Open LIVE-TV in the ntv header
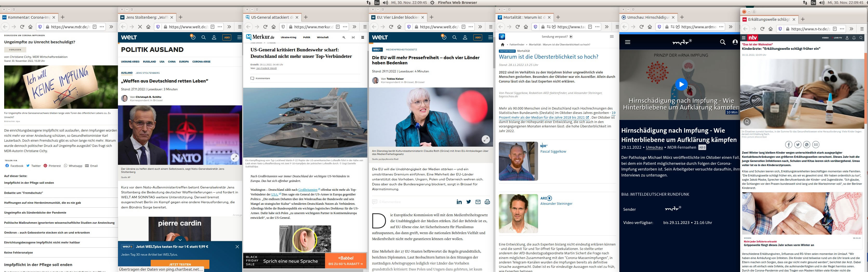The height and width of the screenshot is (272, 868). (x=838, y=38)
